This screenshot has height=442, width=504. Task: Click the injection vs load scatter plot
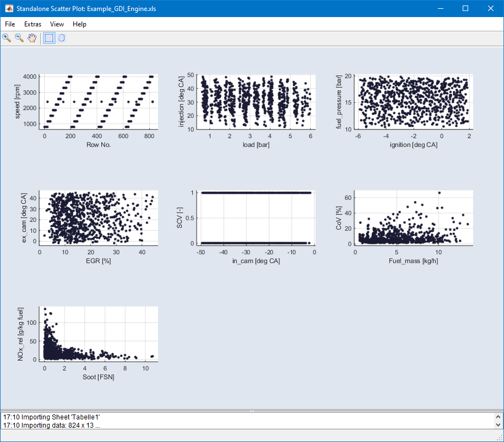tap(256, 102)
